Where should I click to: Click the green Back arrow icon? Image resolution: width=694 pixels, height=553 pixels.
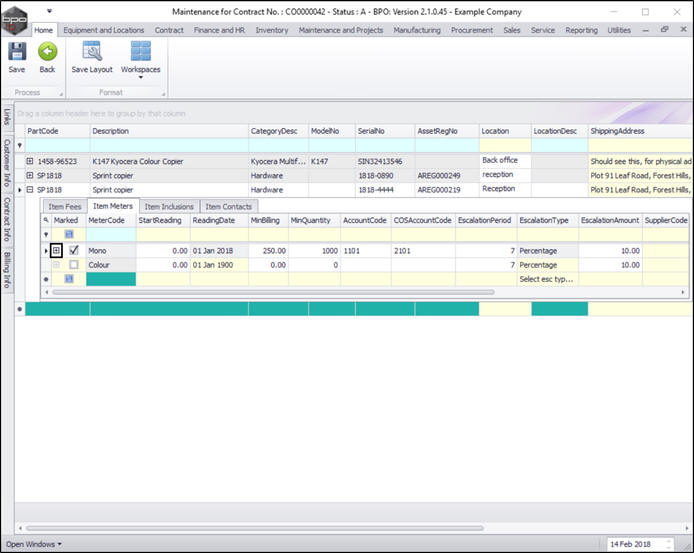point(47,52)
